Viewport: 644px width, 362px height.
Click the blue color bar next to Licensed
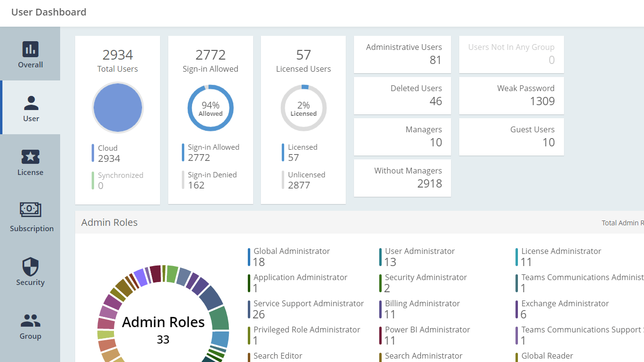[283, 152]
